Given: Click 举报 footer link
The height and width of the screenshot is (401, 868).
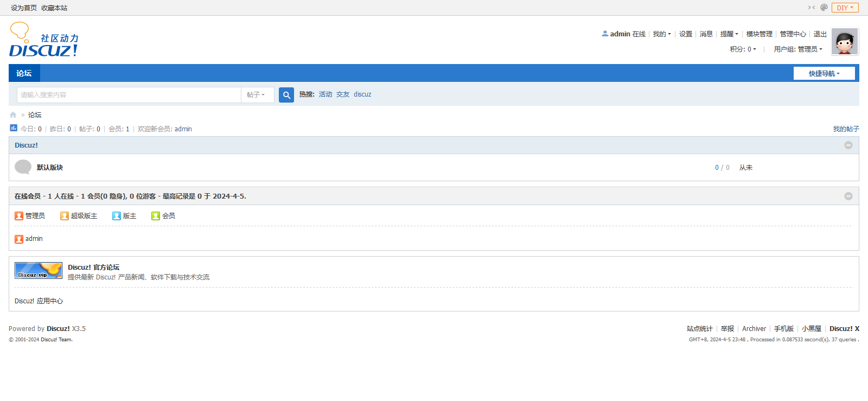Looking at the screenshot, I should tap(727, 329).
